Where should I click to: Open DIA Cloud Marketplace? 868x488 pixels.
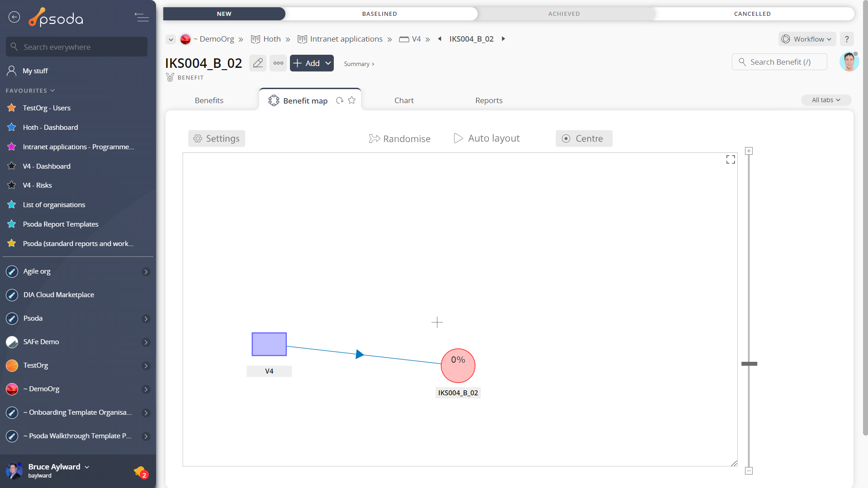click(59, 295)
